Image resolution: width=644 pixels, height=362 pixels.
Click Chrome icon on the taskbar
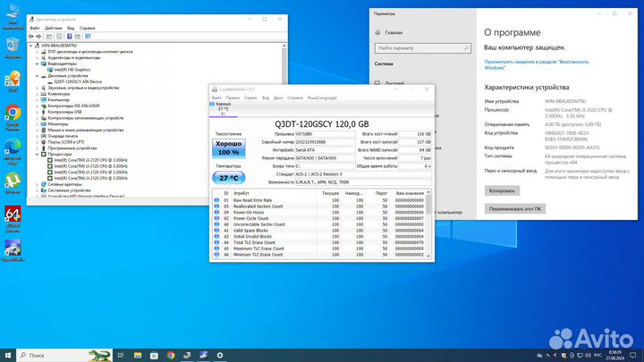(x=171, y=355)
